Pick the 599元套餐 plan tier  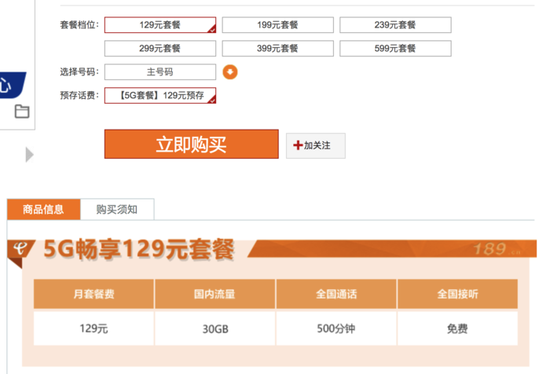point(395,48)
